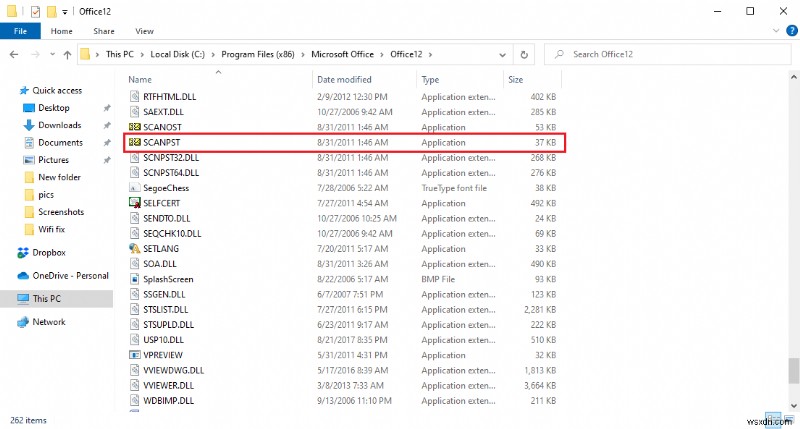
Task: Click the SCANOST application icon
Action: click(134, 128)
